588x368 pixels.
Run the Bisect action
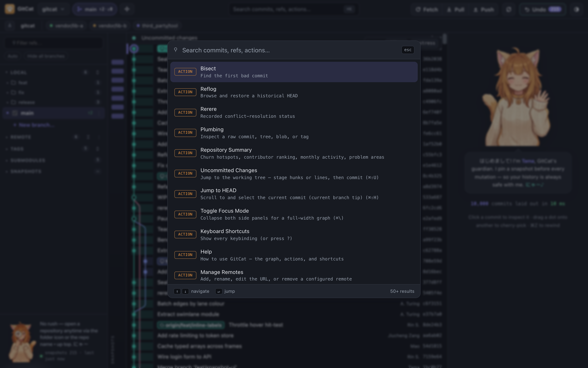click(294, 72)
